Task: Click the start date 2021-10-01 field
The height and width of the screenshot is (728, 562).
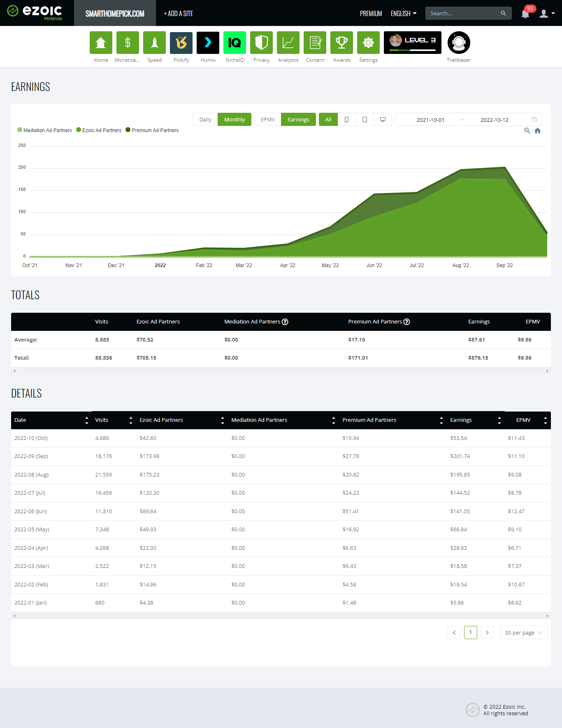Action: pyautogui.click(x=430, y=120)
